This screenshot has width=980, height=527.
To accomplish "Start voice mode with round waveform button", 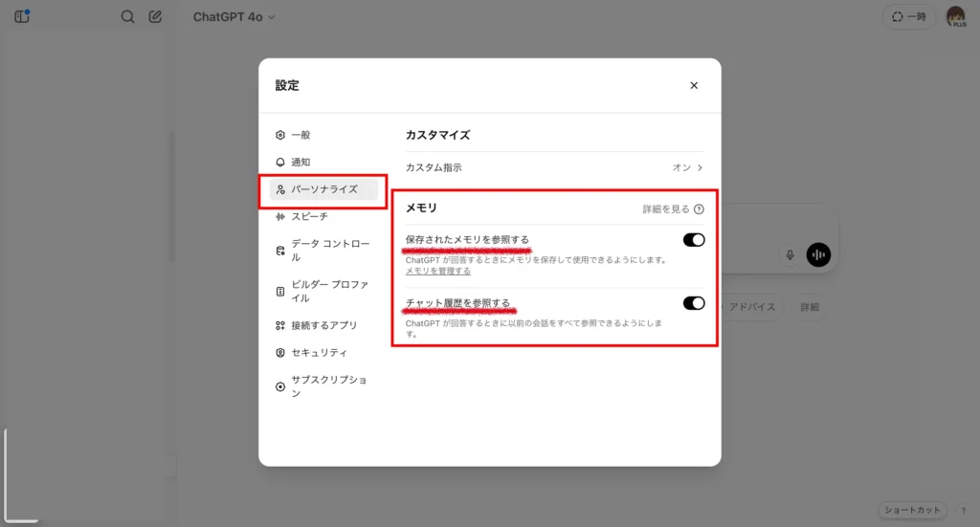I will click(819, 254).
